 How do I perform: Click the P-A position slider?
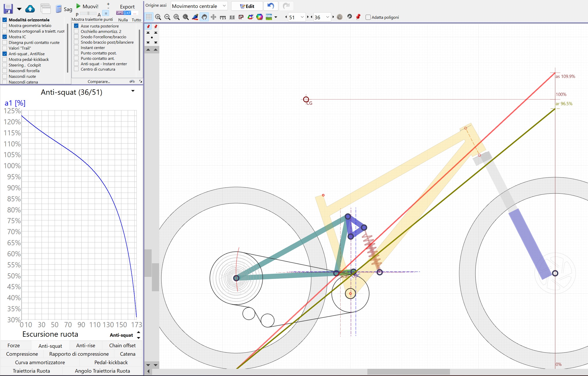coord(88,13)
